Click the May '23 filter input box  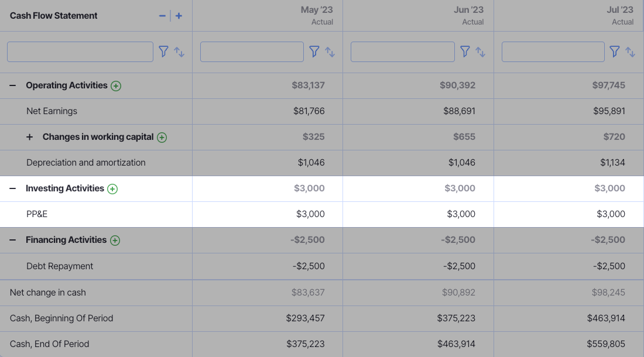point(252,52)
